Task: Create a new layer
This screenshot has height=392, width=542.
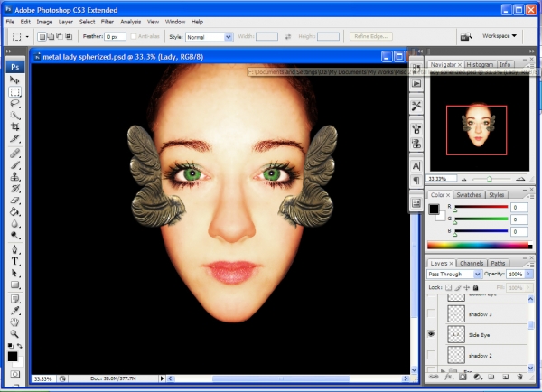Action: [505, 377]
